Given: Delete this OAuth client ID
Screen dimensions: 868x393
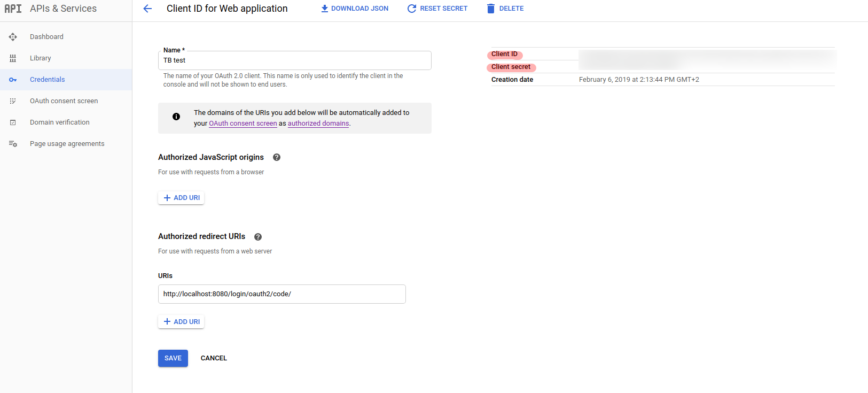Looking at the screenshot, I should point(505,9).
